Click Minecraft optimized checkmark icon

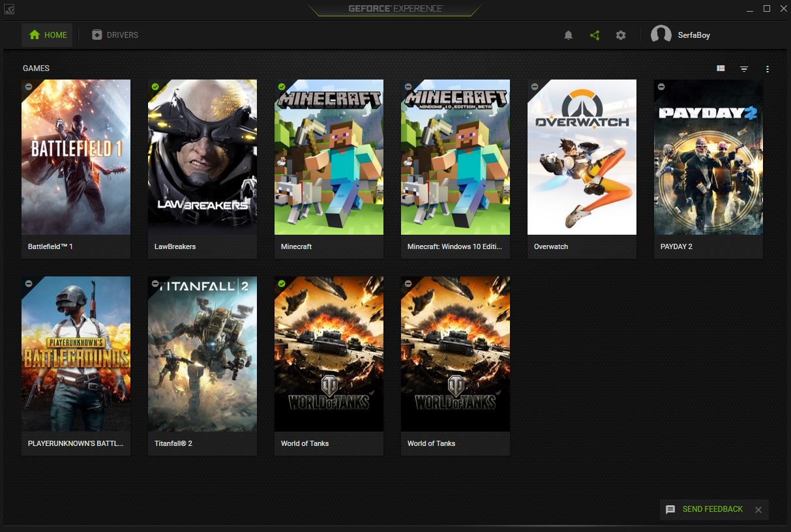click(282, 87)
